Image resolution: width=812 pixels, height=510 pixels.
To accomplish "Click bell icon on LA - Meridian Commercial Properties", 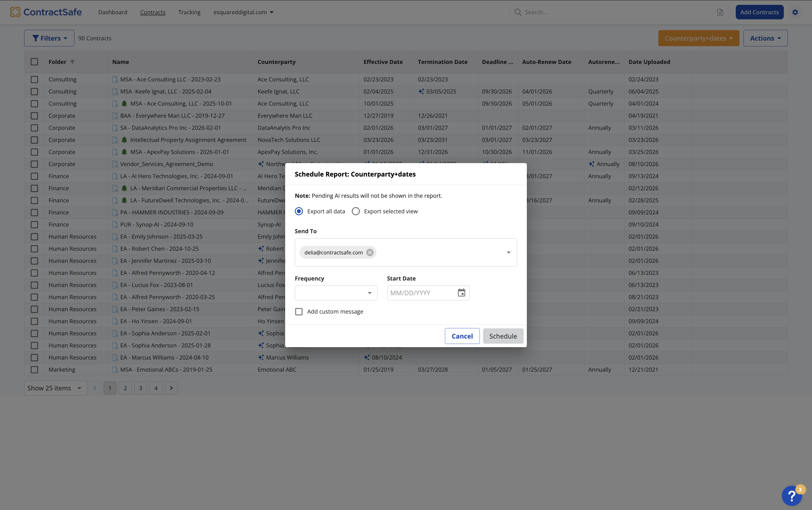I will [x=124, y=188].
